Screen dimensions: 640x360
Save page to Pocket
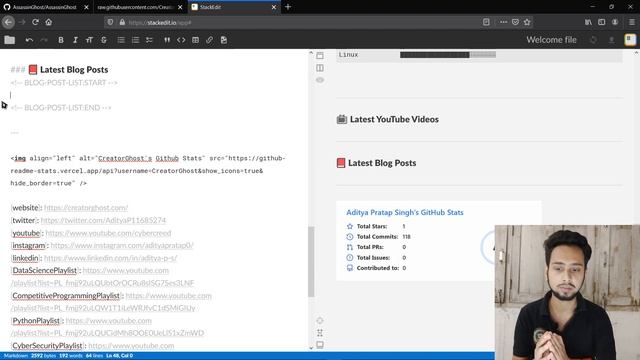[516, 22]
